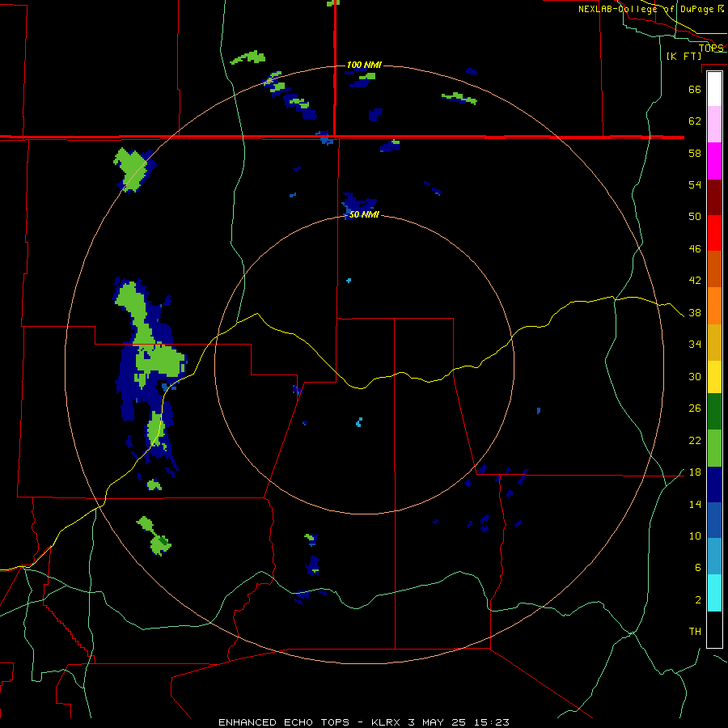Click the '54' legend value
Viewport: 728px width, 728px height.
click(x=695, y=184)
